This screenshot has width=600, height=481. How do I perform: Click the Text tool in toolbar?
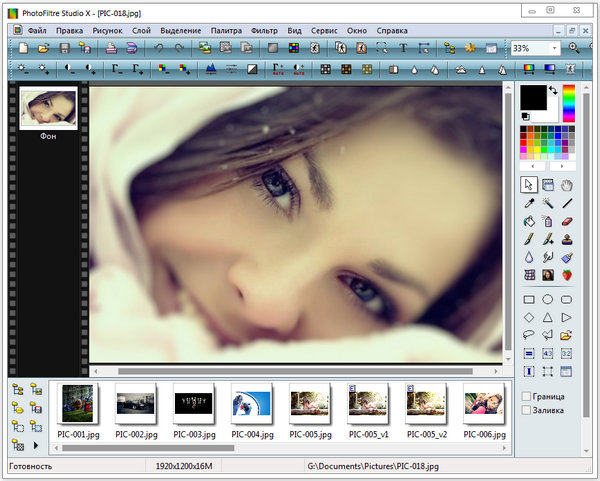[403, 48]
